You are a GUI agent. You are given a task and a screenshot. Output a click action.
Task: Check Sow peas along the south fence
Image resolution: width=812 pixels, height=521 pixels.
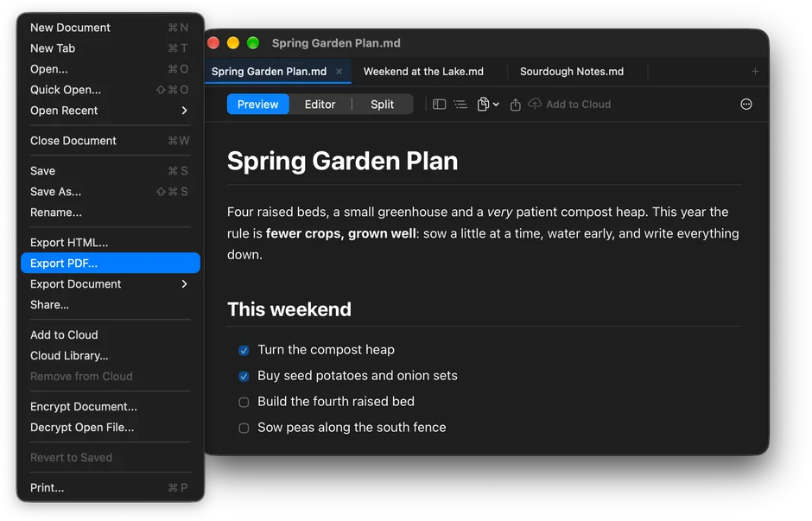pyautogui.click(x=244, y=429)
